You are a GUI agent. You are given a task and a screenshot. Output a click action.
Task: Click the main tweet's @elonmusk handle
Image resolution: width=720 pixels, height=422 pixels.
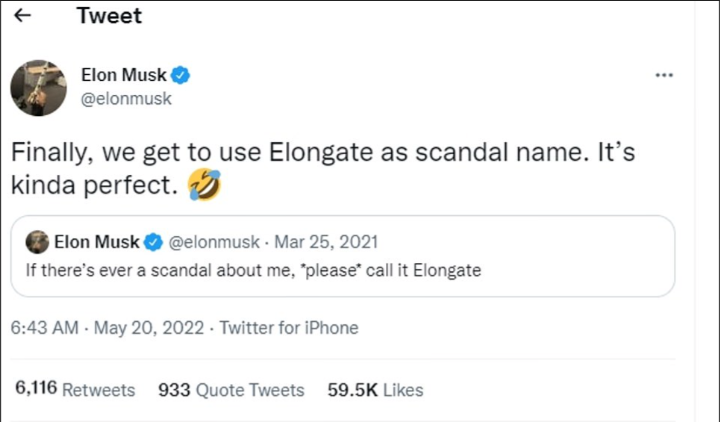pos(126,98)
